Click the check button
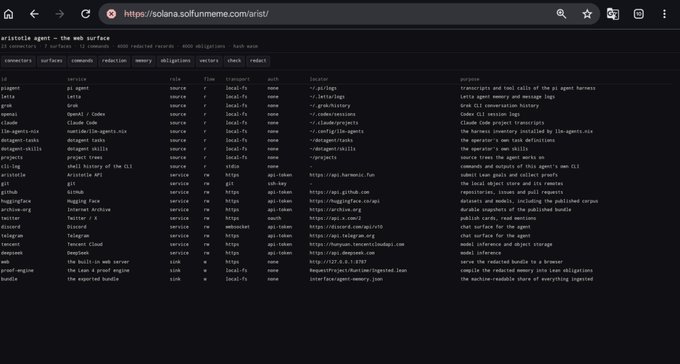680x364 pixels. 234,61
